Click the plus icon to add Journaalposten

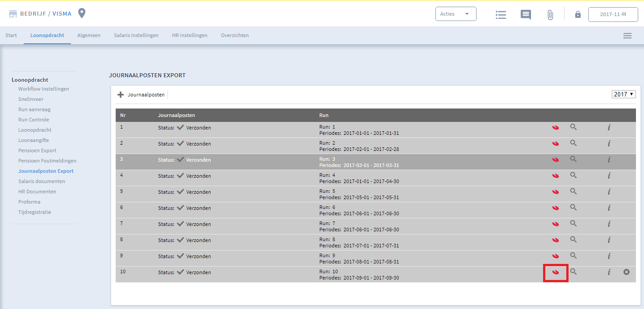coord(121,95)
